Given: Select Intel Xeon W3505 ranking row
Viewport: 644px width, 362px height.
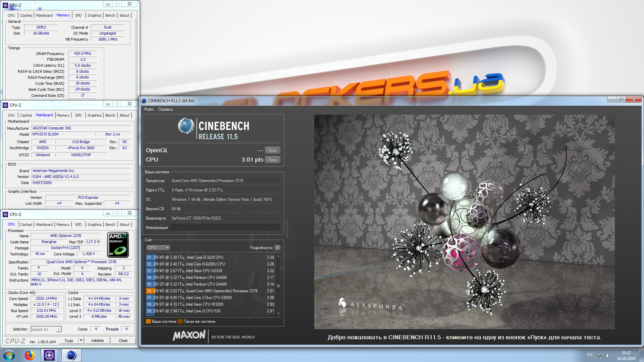Looking at the screenshot, I should tap(211, 304).
